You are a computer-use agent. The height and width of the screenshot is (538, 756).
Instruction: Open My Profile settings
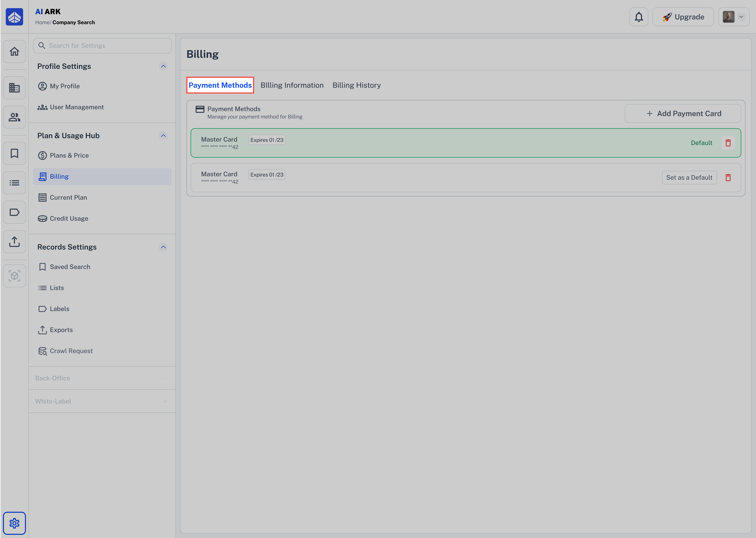tap(102, 86)
